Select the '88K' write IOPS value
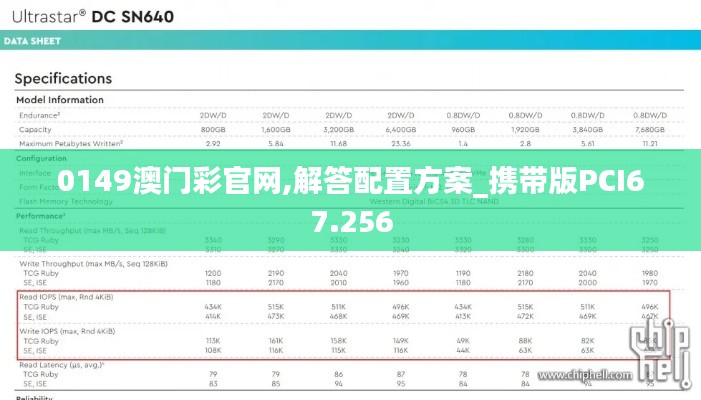Image resolution: width=701 pixels, height=400 pixels. click(x=525, y=341)
